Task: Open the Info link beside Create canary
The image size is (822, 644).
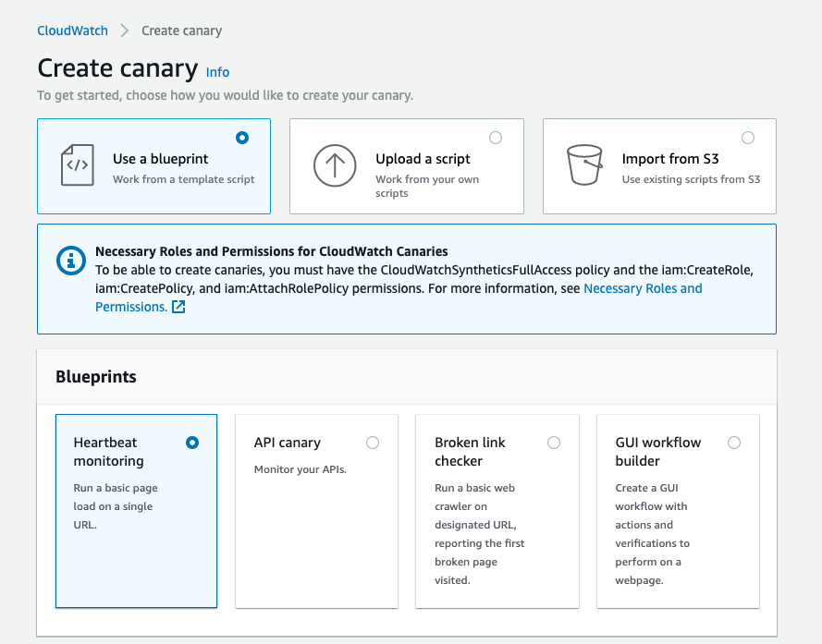Action: (x=218, y=72)
